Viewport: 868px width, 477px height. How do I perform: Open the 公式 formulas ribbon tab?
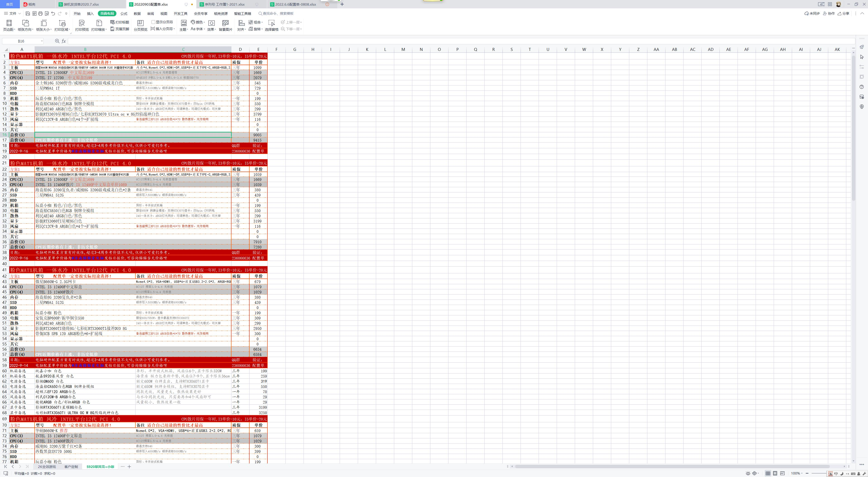click(x=124, y=14)
